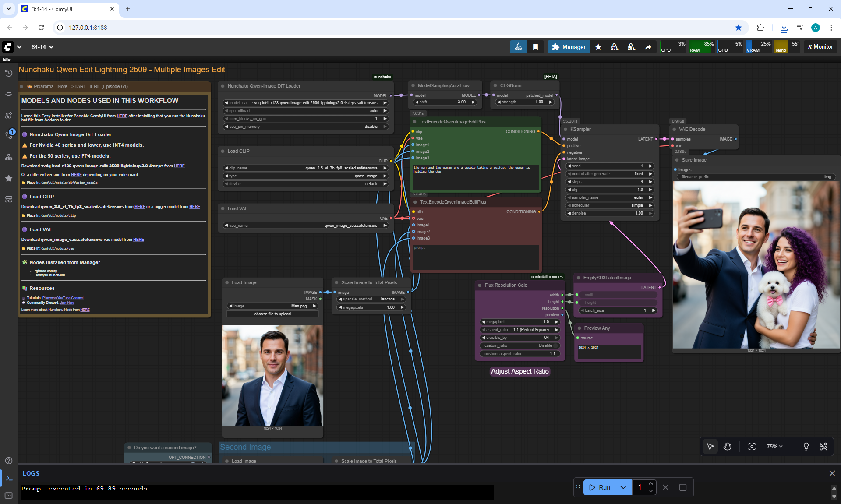The image size is (841, 504).
Task: Click choose file to upload button
Action: pos(272,314)
